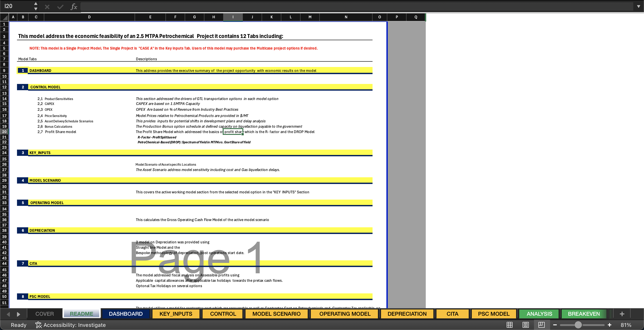The width and height of the screenshot is (644, 330).
Task: Click the '2,1 Product Sensitivities' entry
Action: pyautogui.click(x=55, y=99)
